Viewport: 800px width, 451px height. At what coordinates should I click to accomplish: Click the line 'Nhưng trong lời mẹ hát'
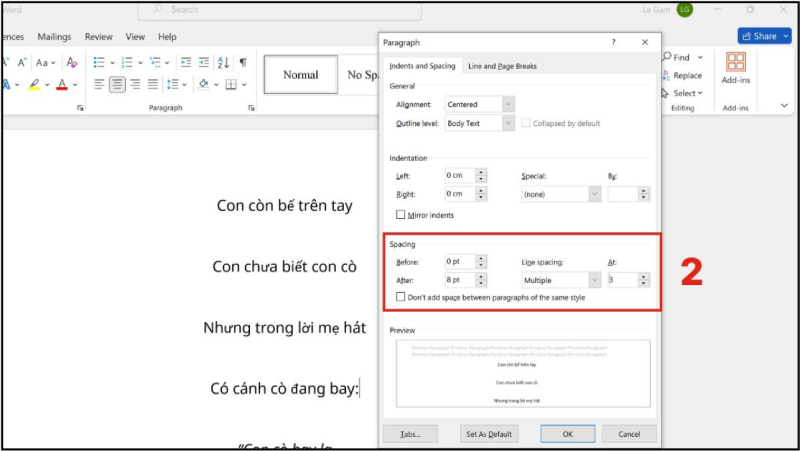click(x=284, y=328)
